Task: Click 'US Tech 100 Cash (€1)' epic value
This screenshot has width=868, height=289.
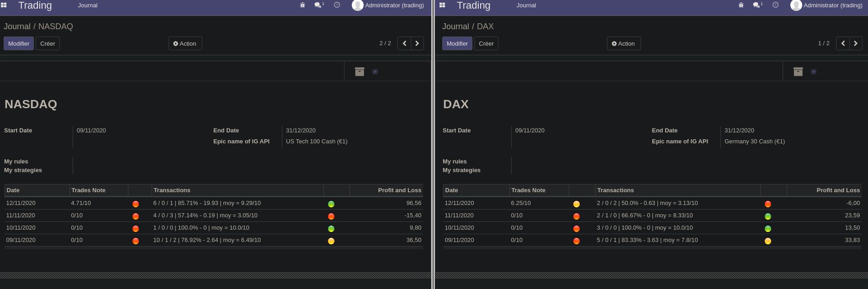Action: 317,142
